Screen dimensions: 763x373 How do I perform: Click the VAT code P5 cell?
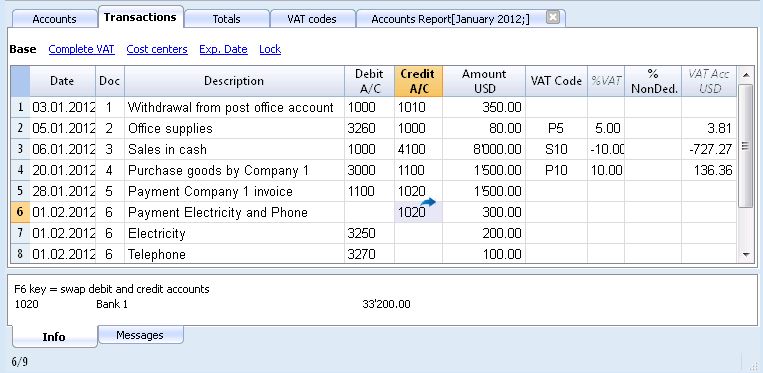coord(556,128)
